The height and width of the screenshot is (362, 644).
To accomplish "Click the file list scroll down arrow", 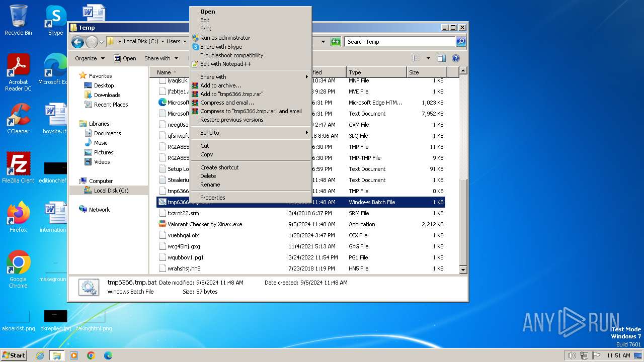I will (463, 269).
